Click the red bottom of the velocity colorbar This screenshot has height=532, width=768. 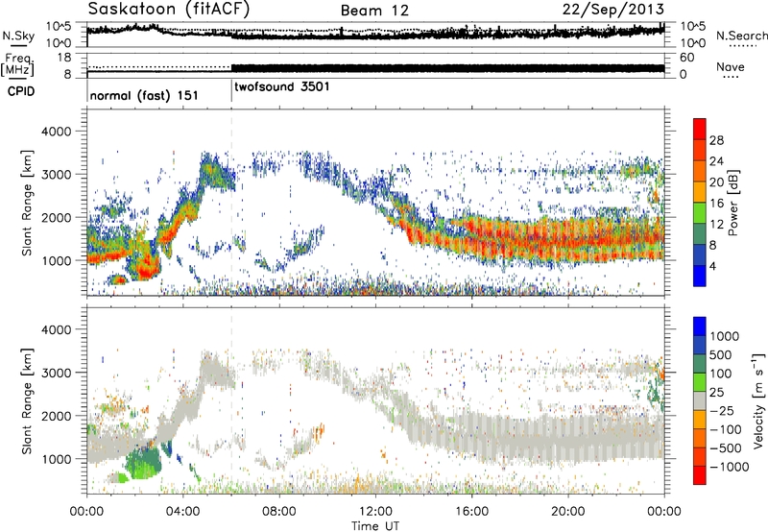700,475
